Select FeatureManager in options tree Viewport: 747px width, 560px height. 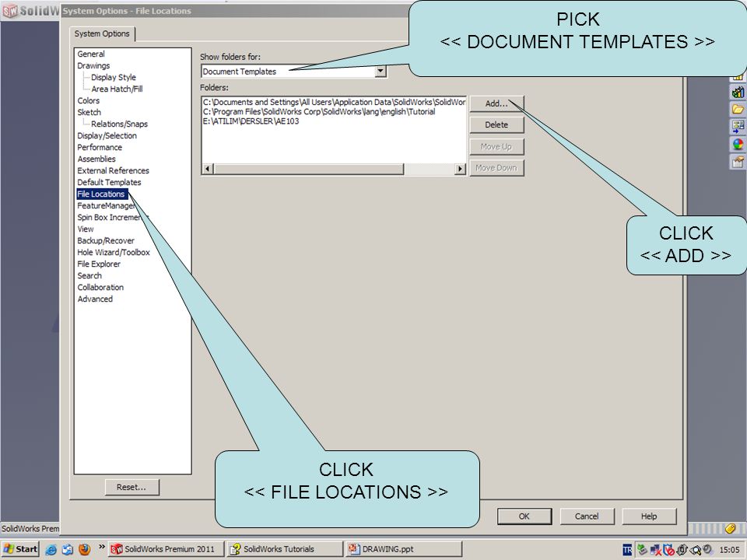coord(107,205)
